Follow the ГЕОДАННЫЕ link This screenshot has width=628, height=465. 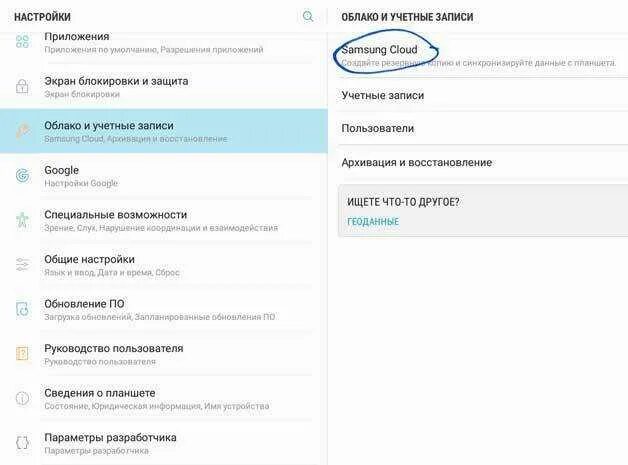373,222
